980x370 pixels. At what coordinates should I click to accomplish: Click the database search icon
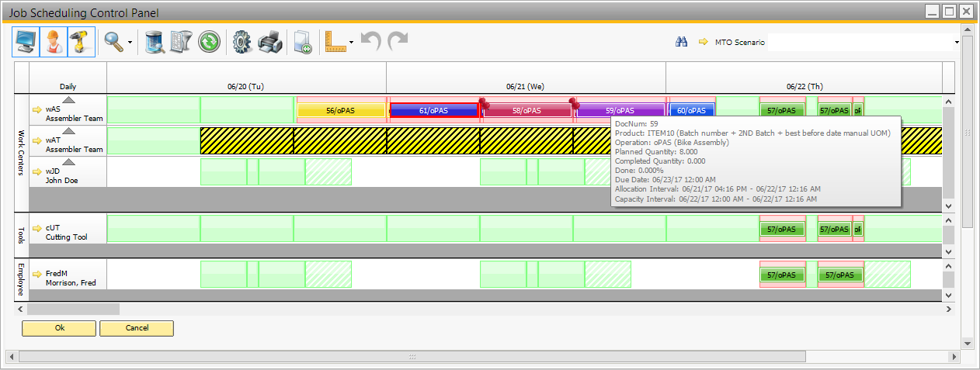(155, 42)
